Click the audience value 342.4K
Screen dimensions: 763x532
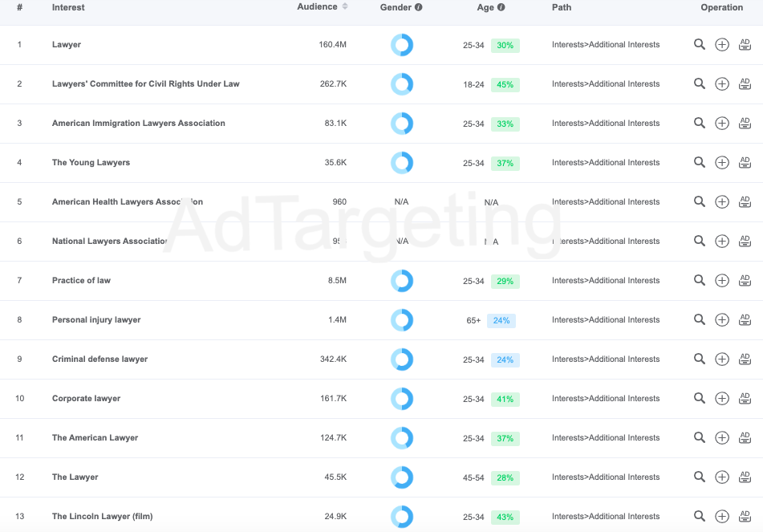click(333, 359)
